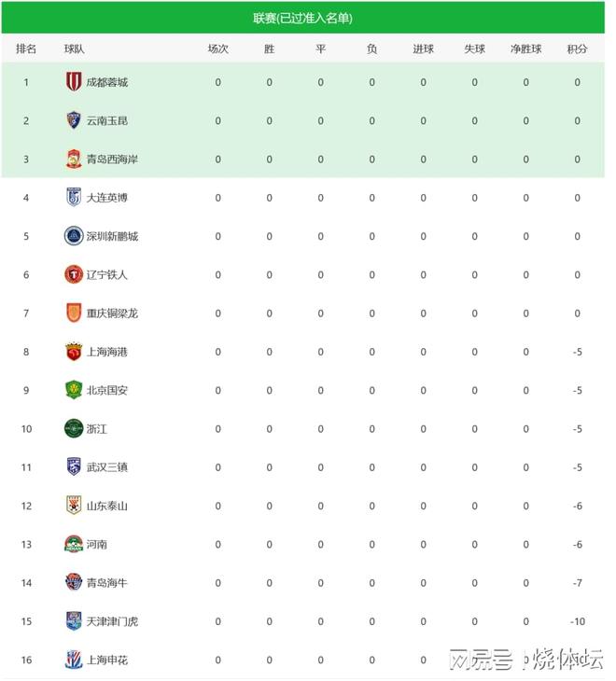The height and width of the screenshot is (681, 616).
Task: Click the 辽宁铁人 club badge
Action: point(73,274)
